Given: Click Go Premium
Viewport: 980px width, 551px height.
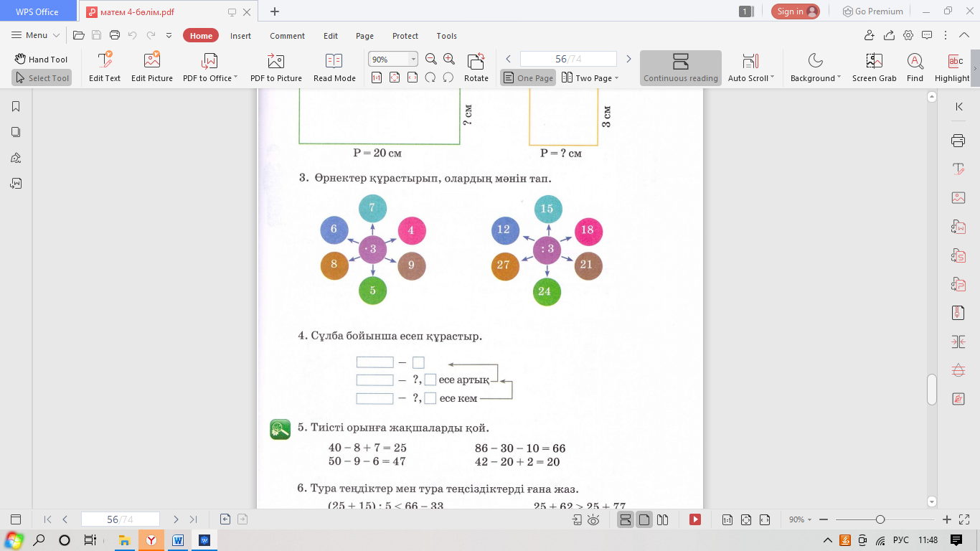Looking at the screenshot, I should click(872, 11).
